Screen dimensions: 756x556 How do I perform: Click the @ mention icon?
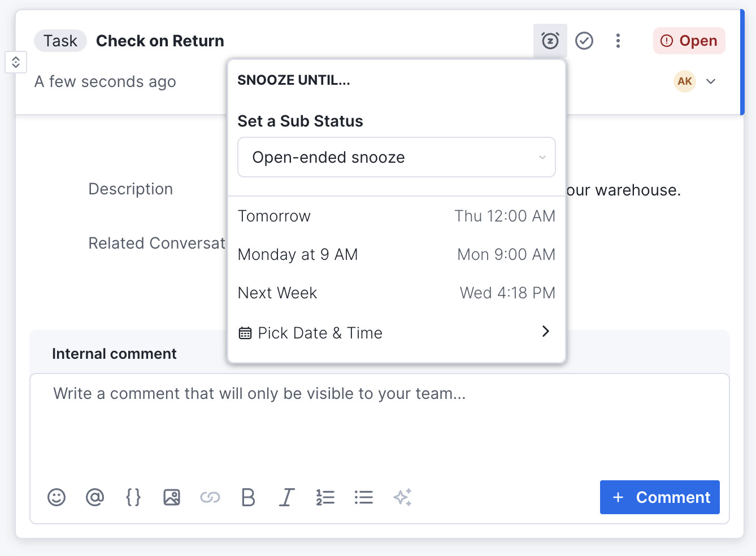95,497
